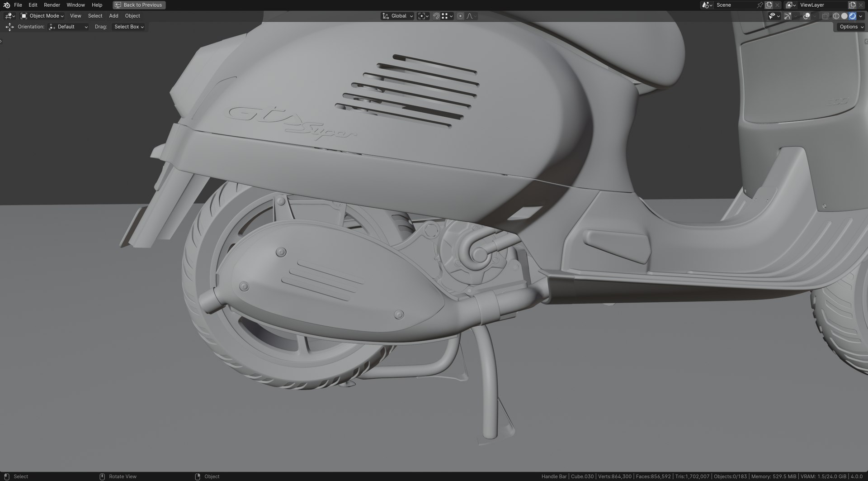Open the view layer browse icon dropdown
The height and width of the screenshot is (481, 868).
[791, 5]
